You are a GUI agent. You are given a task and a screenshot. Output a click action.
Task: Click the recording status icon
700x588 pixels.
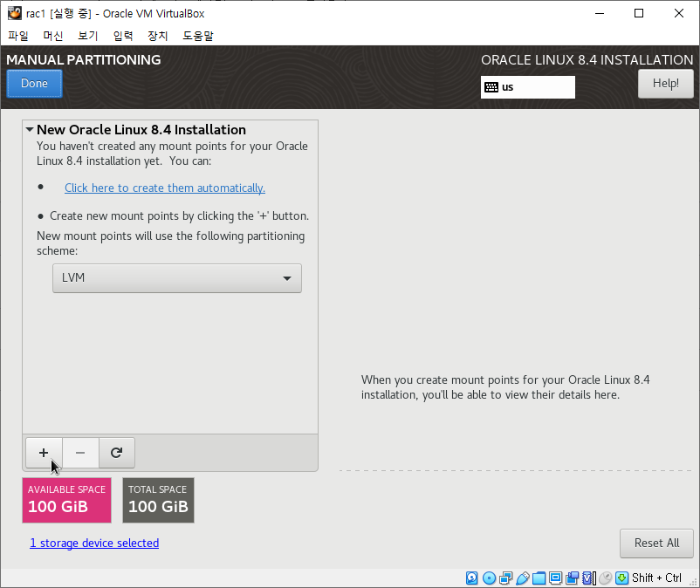[x=572, y=578]
